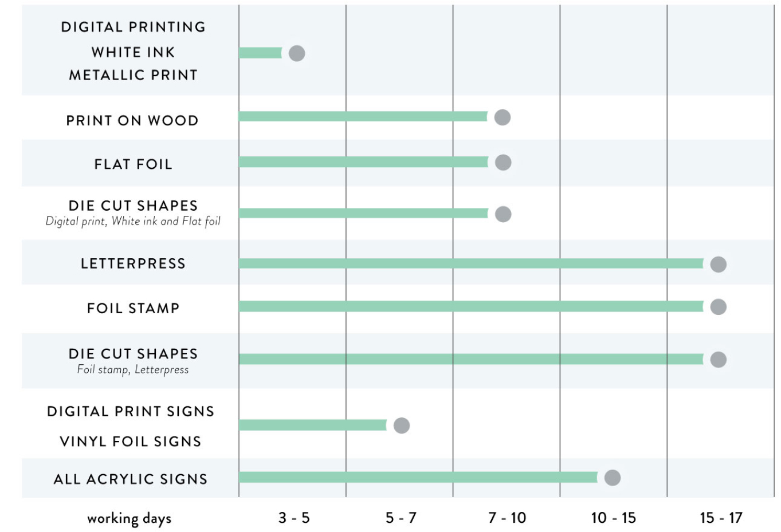Click the green bar for Flat Foil
The height and width of the screenshot is (532, 781).
coord(363,162)
